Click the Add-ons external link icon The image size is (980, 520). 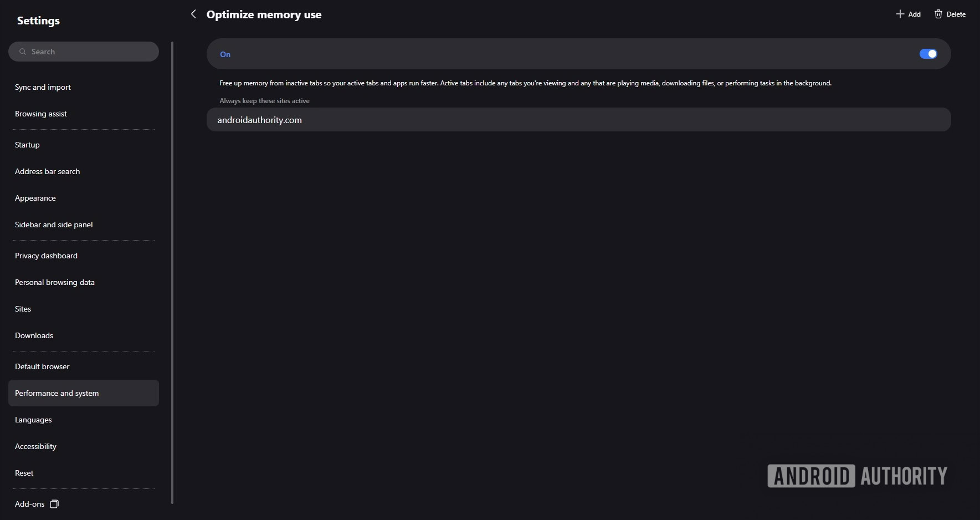pos(54,504)
